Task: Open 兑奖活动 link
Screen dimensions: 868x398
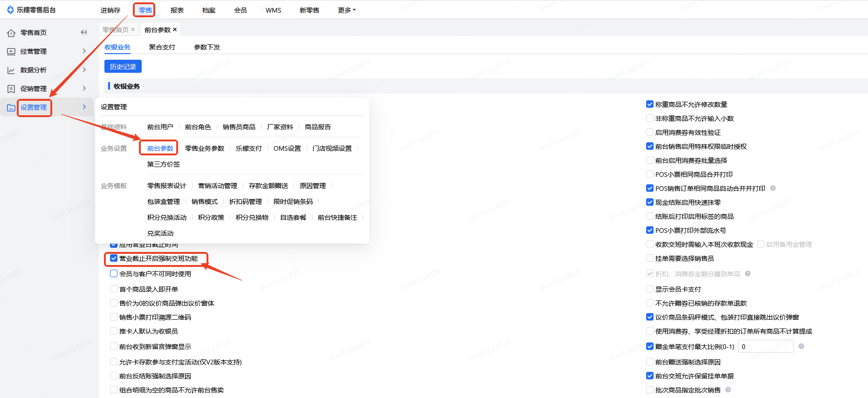Action: [x=160, y=233]
